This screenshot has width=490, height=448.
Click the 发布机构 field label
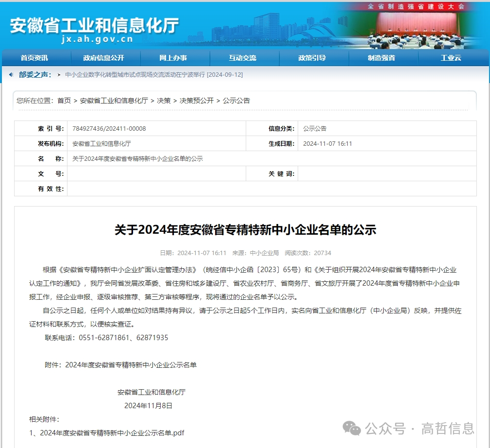click(51, 144)
